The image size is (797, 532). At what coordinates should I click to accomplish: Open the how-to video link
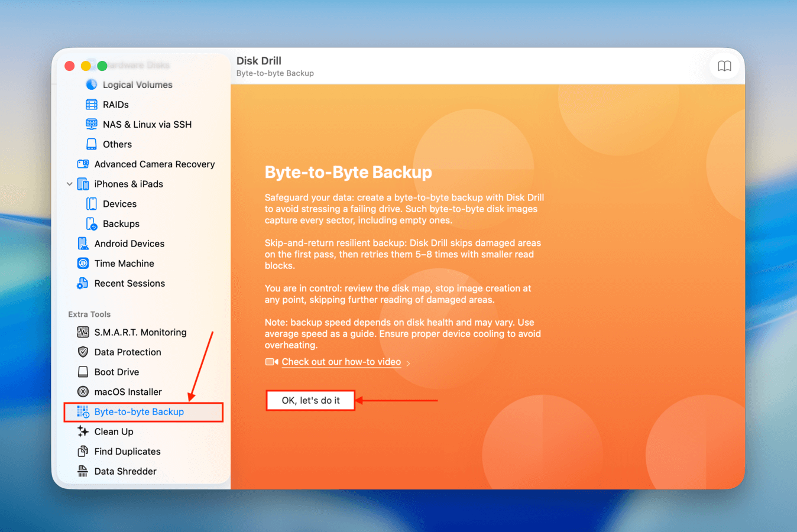(341, 361)
